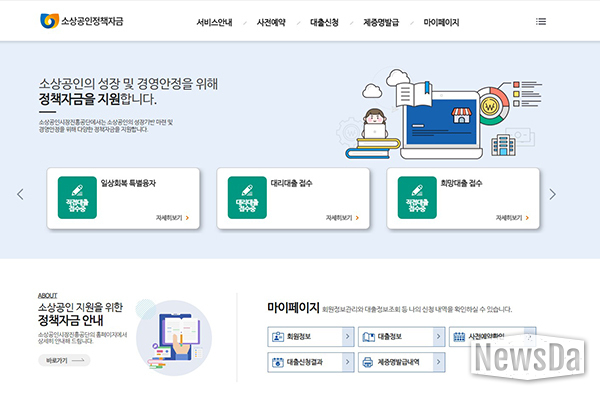The image size is (600, 394).
Task: Open the 대출신청 menu
Action: 324,23
